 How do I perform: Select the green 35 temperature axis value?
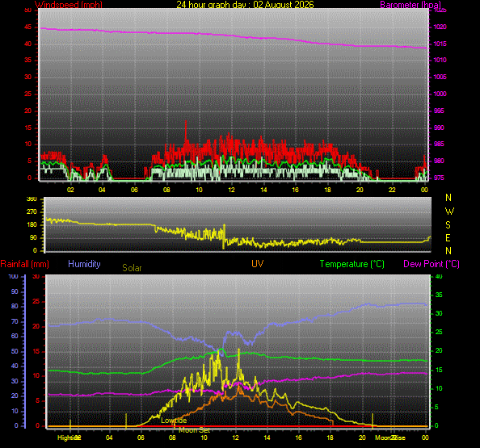coord(439,295)
